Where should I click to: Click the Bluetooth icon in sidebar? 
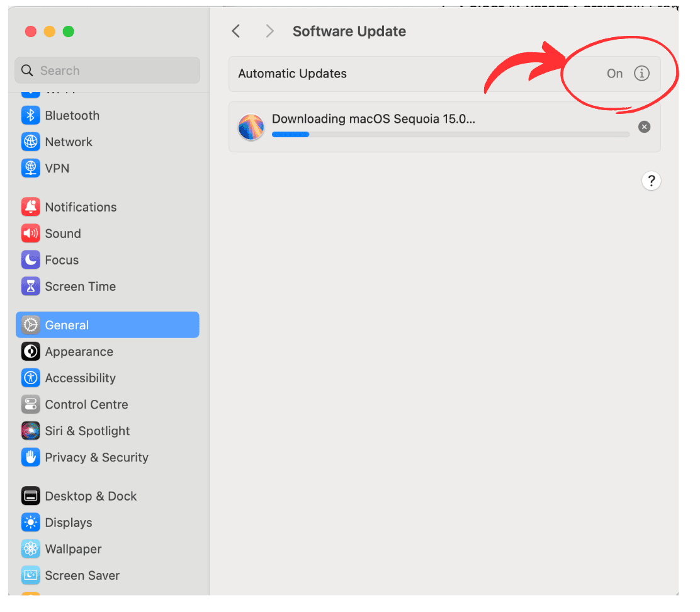[x=30, y=116]
